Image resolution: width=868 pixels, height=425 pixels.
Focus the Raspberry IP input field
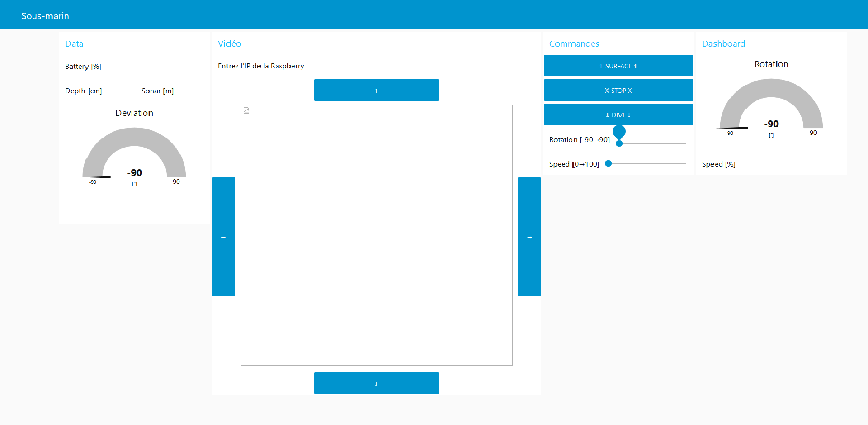click(x=376, y=66)
